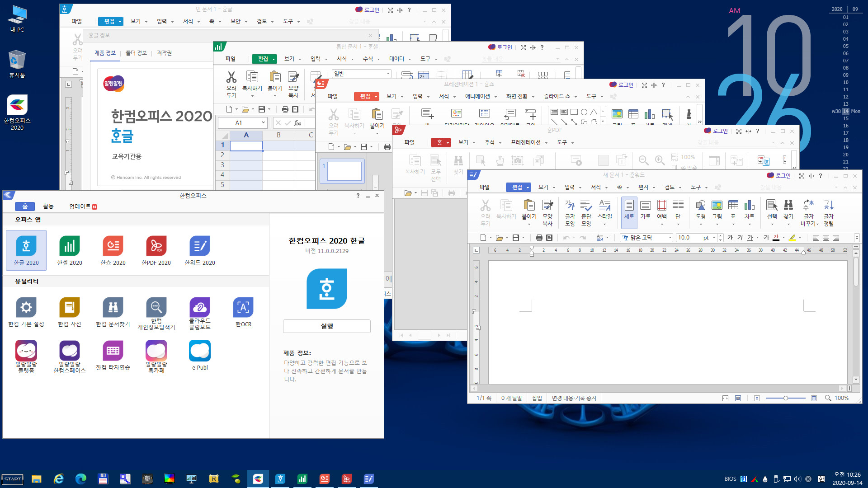The height and width of the screenshot is (488, 868).
Task: Open 데이터 menu in 한셀 window
Action: [x=397, y=59]
